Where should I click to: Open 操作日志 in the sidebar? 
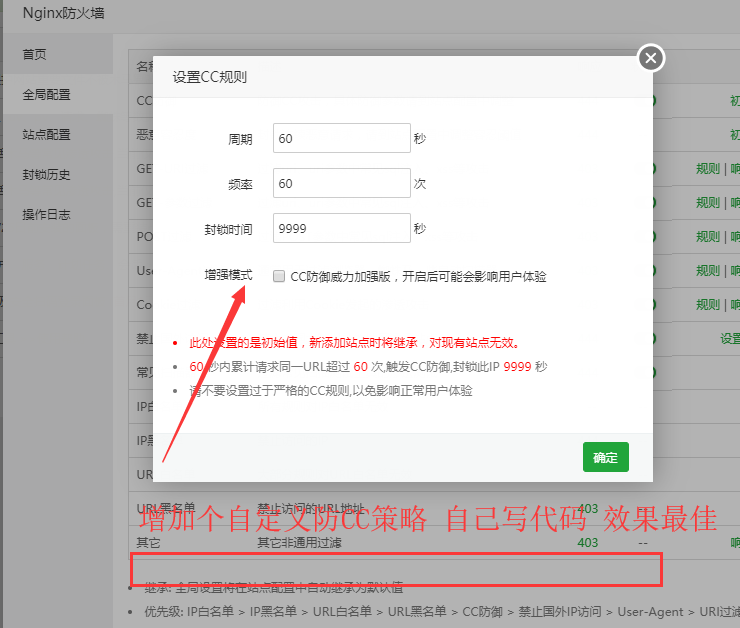coord(46,215)
